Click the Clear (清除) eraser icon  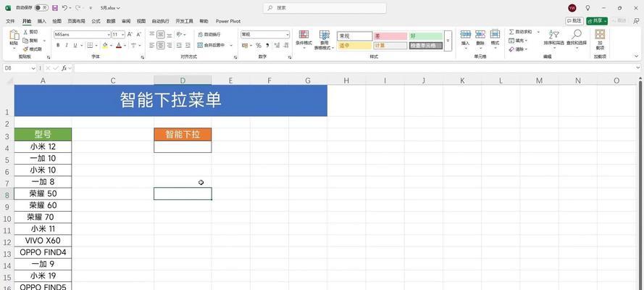coord(511,49)
